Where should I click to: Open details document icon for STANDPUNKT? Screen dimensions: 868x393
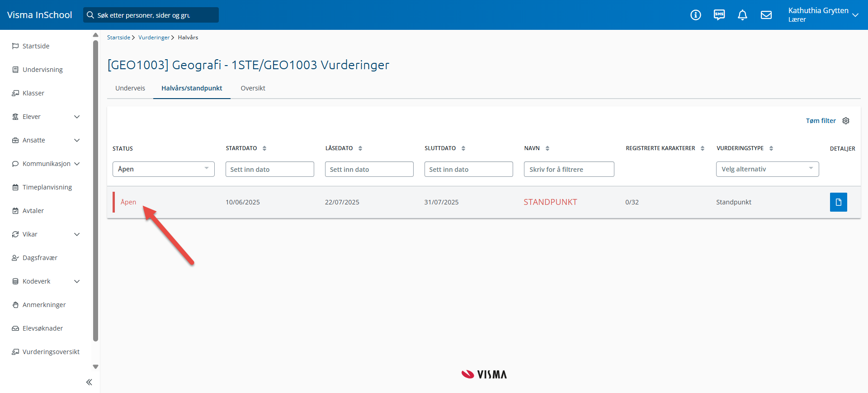pos(839,202)
